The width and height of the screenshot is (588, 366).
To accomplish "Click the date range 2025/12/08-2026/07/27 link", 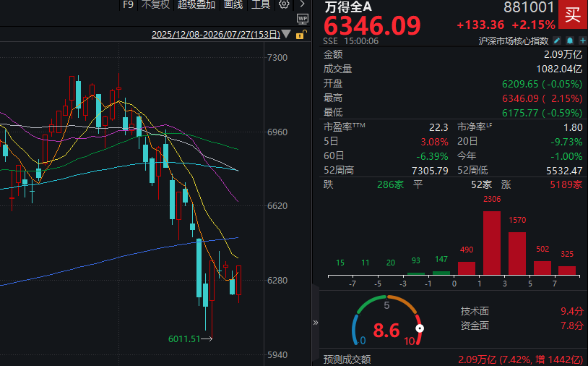I will [216, 35].
